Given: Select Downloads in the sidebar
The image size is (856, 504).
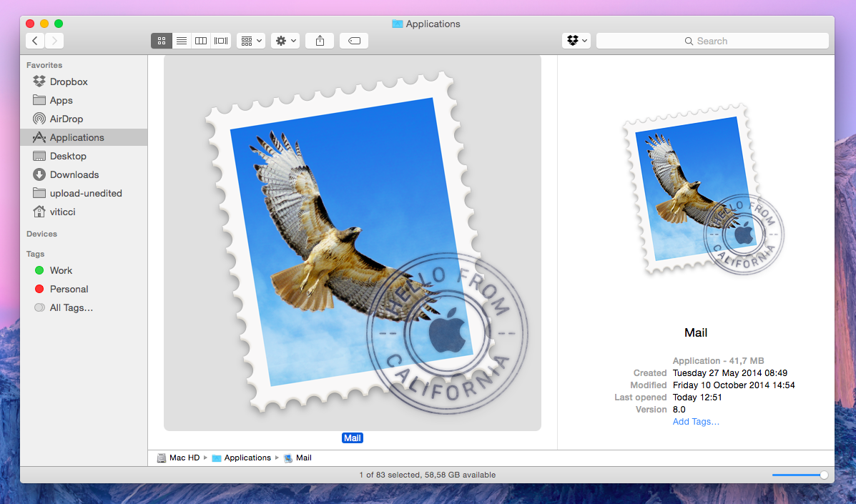Looking at the screenshot, I should (74, 174).
